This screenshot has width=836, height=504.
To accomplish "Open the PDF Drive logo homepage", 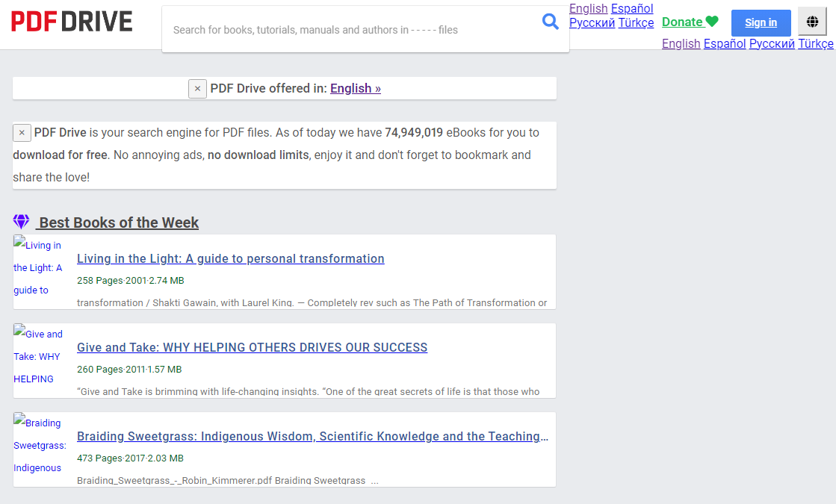I will click(72, 22).
